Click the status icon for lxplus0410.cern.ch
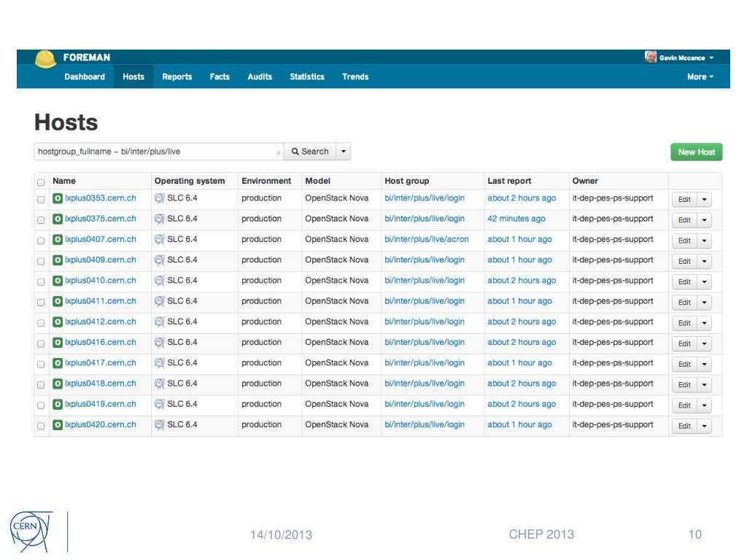 (x=58, y=281)
